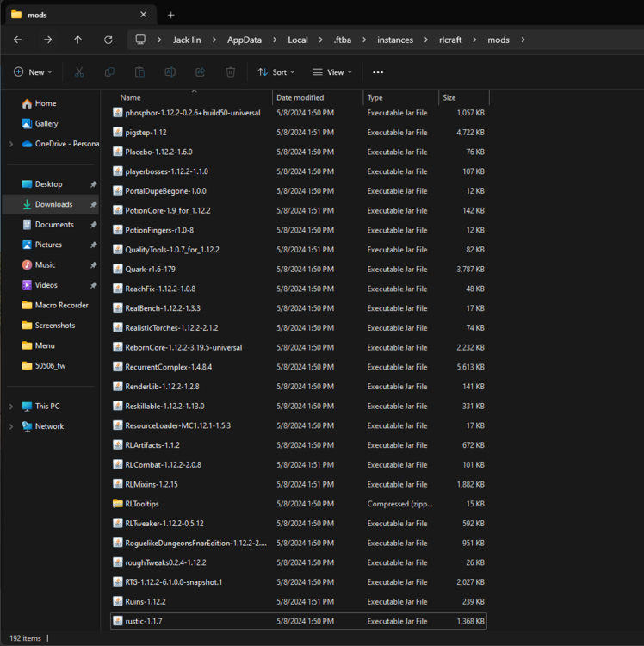Close the mods tab
Image resolution: width=644 pixels, height=646 pixels.
[143, 15]
